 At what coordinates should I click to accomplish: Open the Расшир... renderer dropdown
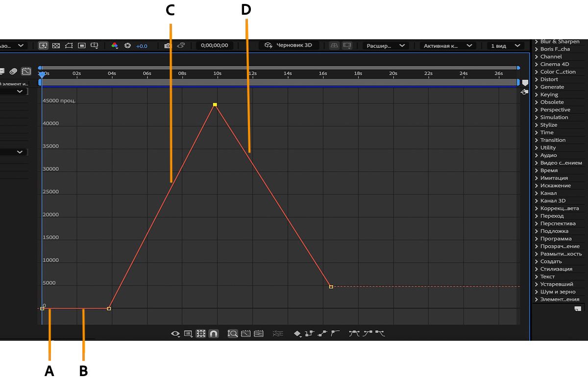[x=386, y=46]
